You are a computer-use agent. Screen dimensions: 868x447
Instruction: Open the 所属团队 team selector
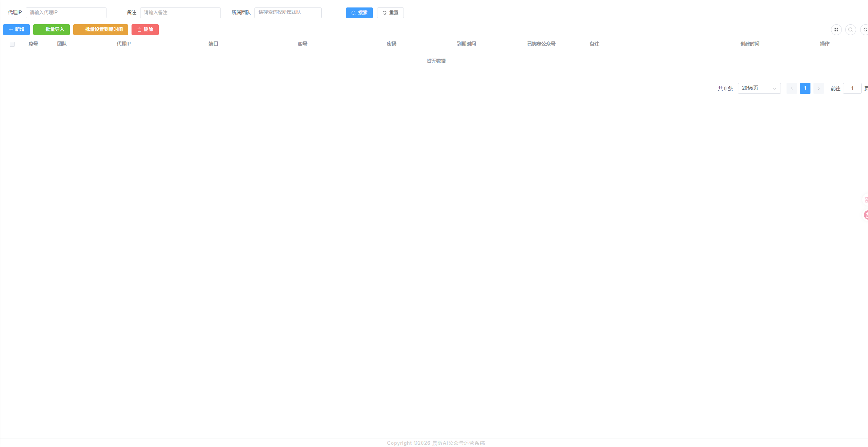coord(288,13)
